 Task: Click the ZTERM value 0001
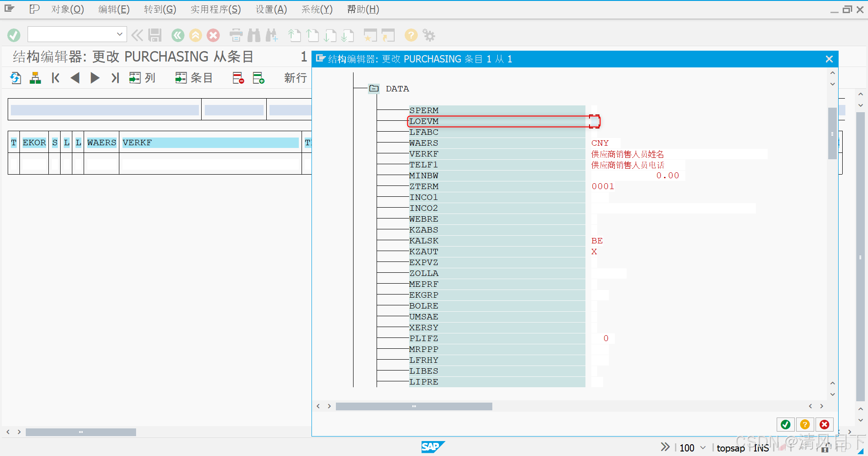click(603, 186)
